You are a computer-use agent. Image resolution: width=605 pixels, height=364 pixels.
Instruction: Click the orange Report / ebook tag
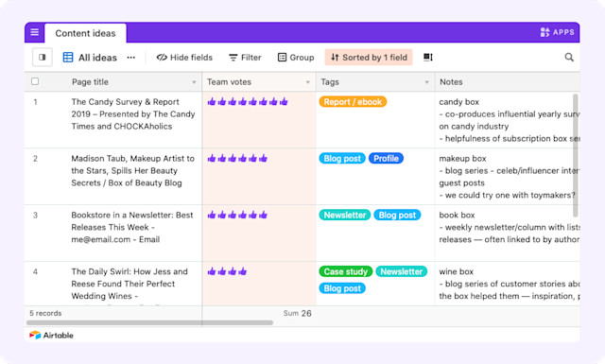point(353,102)
